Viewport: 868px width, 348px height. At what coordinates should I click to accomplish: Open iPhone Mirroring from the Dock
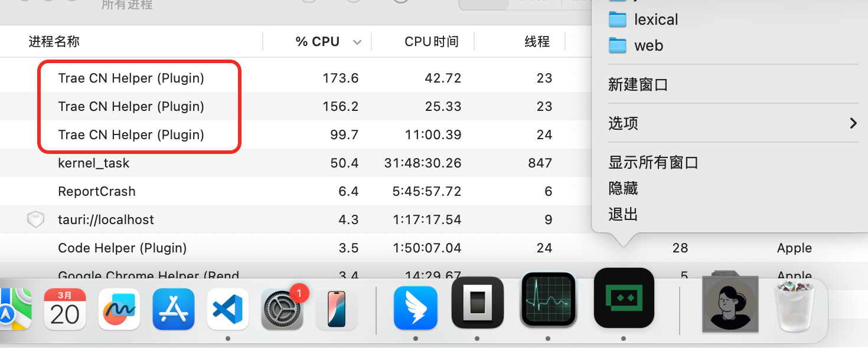[x=337, y=309]
